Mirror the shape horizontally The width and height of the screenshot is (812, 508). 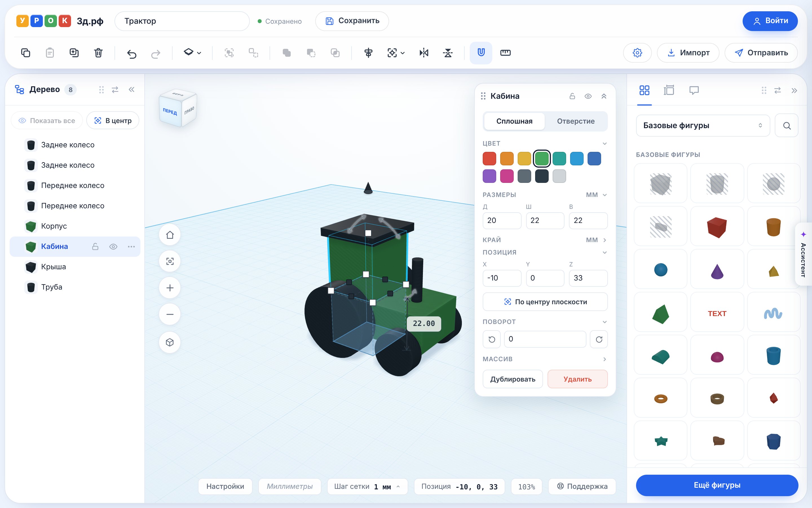424,53
